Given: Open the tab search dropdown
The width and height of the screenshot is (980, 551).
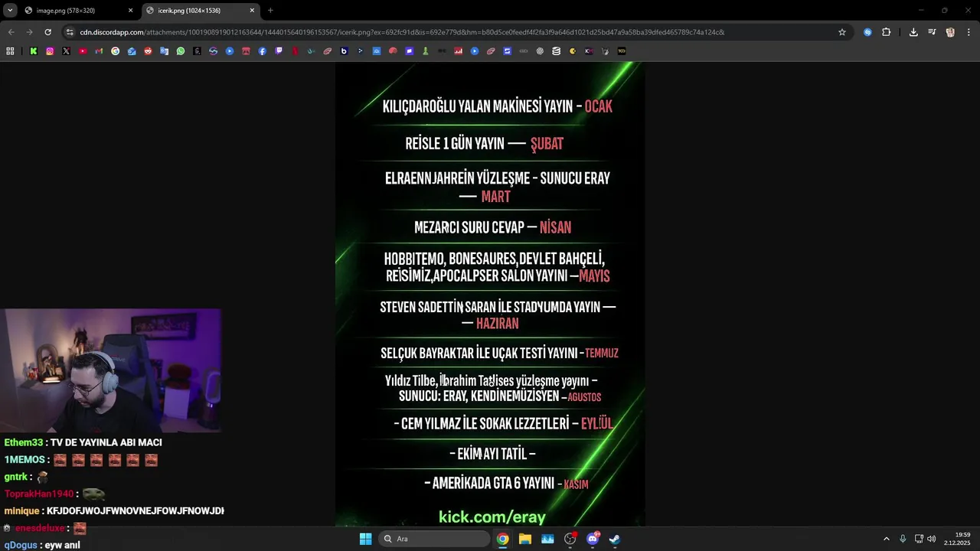Looking at the screenshot, I should click(x=10, y=11).
